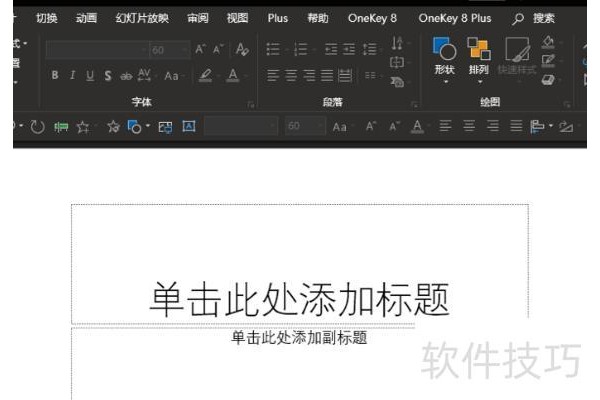Apply distributed alignment in 段落 group

click(345, 75)
